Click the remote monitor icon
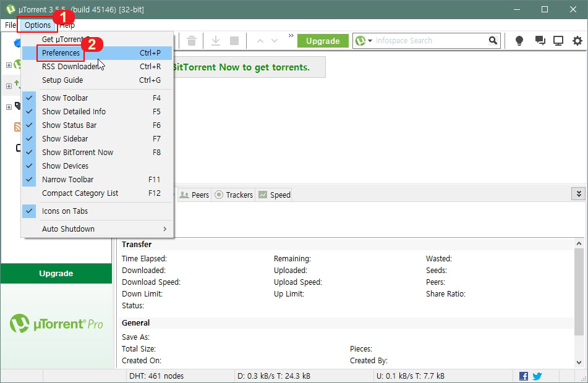 [x=558, y=41]
